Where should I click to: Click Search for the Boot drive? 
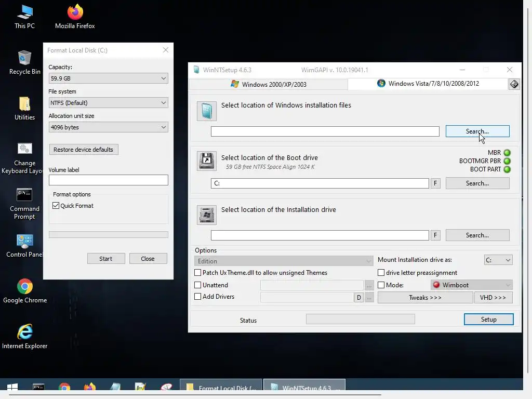coord(477,183)
